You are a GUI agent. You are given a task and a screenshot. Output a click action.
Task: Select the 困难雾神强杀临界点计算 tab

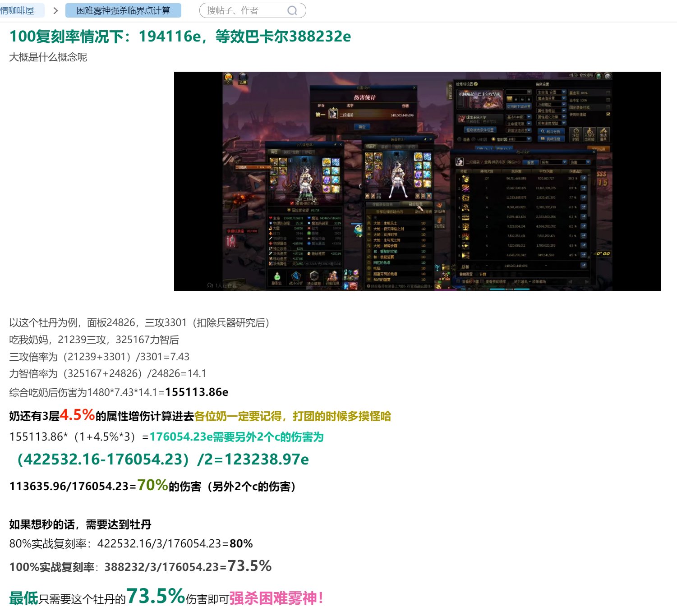point(123,10)
